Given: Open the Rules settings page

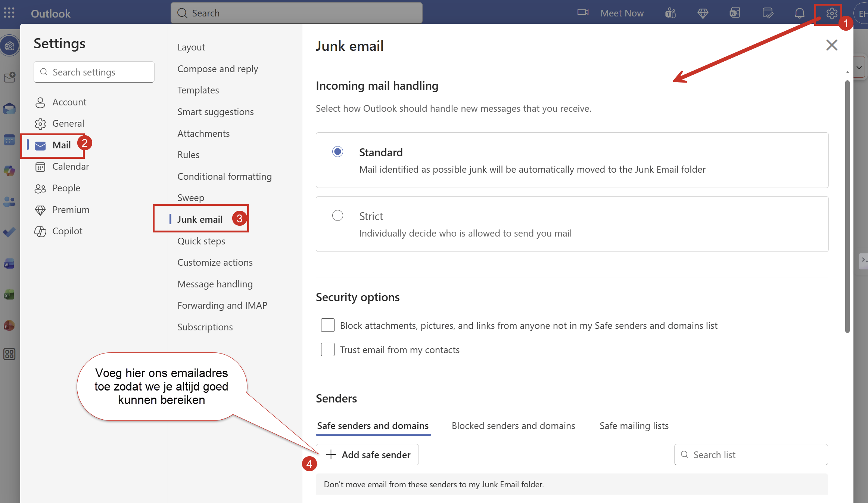Looking at the screenshot, I should pyautogui.click(x=188, y=155).
